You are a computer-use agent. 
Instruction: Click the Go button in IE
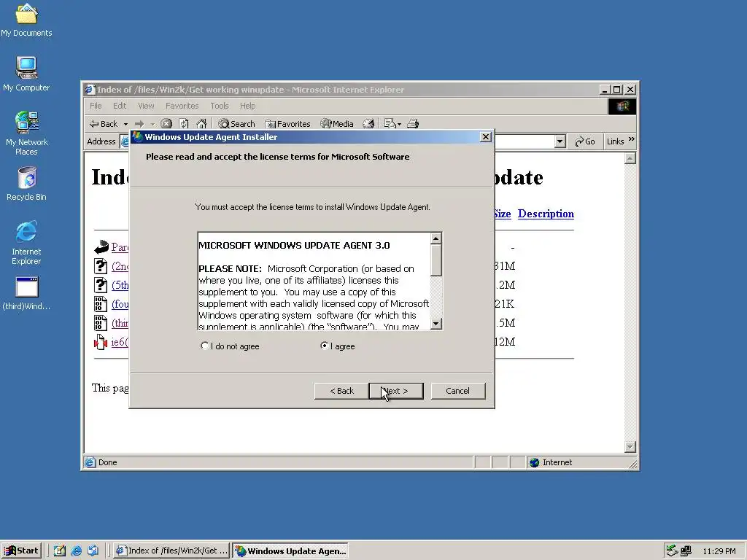[x=585, y=141]
